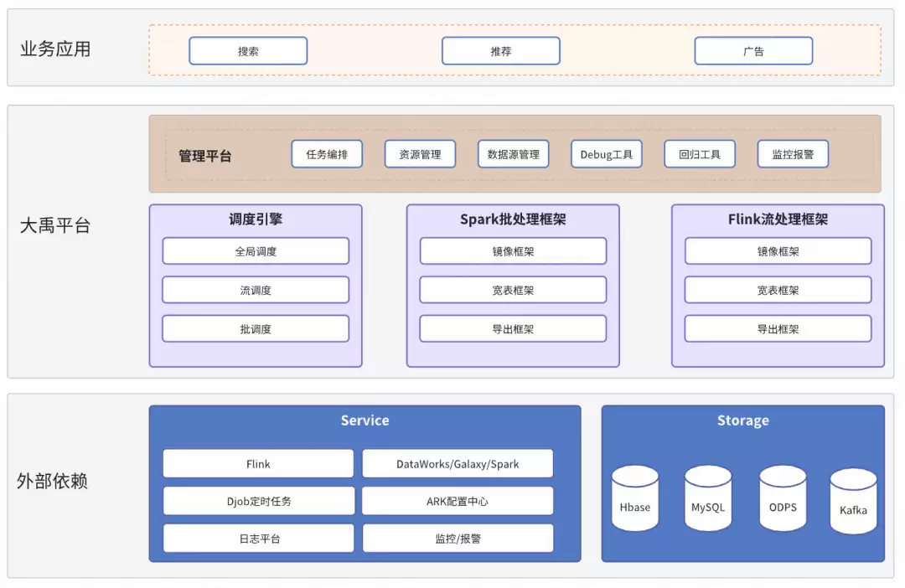
Task: Click the ODPS database cylinder
Action: point(783,499)
